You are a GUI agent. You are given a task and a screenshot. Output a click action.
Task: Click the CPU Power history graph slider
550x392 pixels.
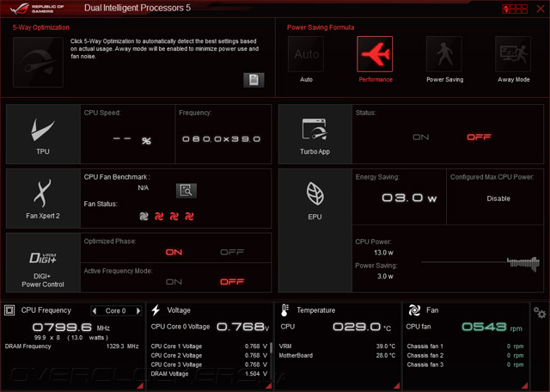coord(480,262)
